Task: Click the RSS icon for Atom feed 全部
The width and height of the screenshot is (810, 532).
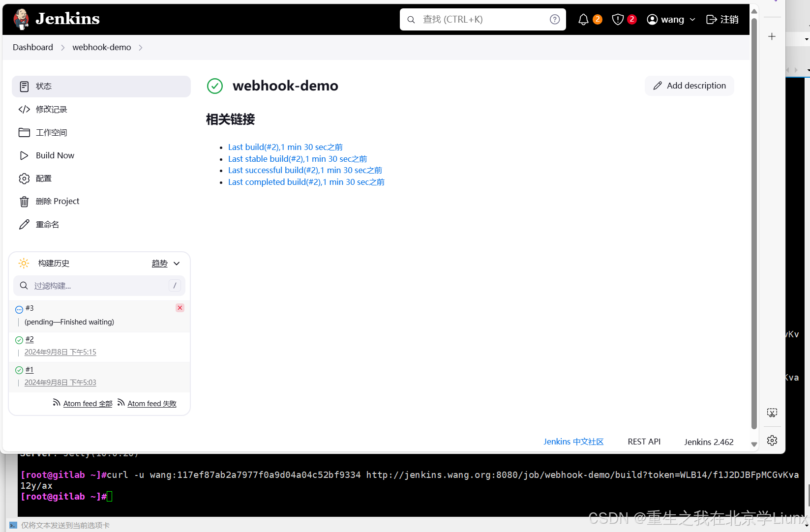Action: (57, 403)
